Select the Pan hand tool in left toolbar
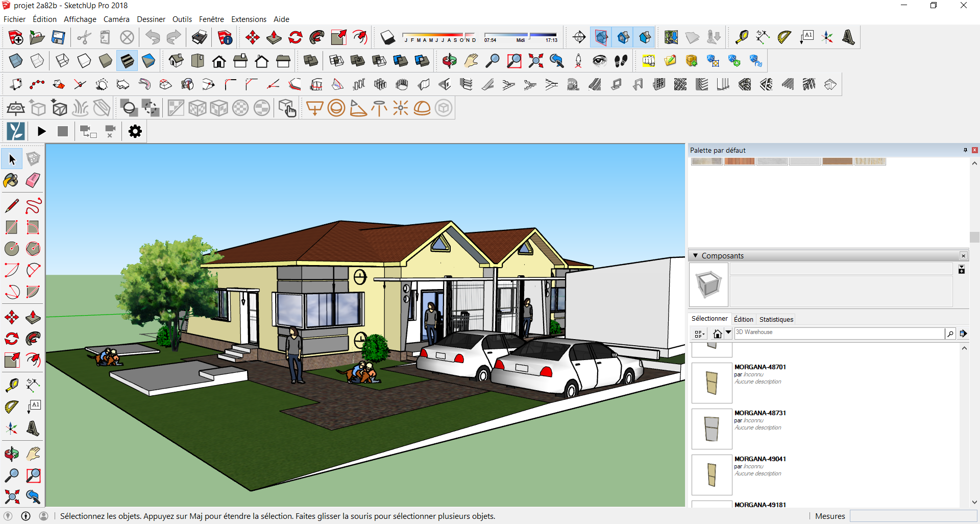 [33, 454]
